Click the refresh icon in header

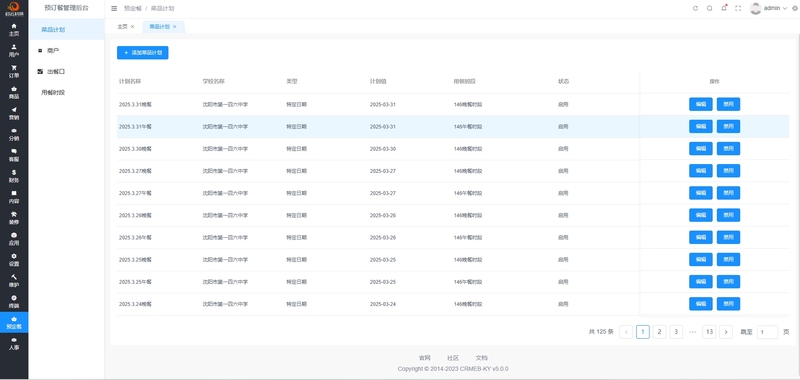(x=695, y=8)
